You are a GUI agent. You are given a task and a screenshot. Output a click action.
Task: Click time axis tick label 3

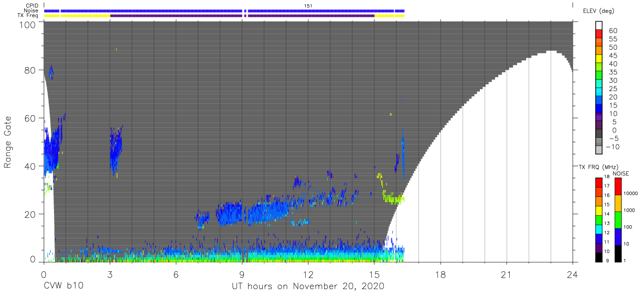[110, 274]
